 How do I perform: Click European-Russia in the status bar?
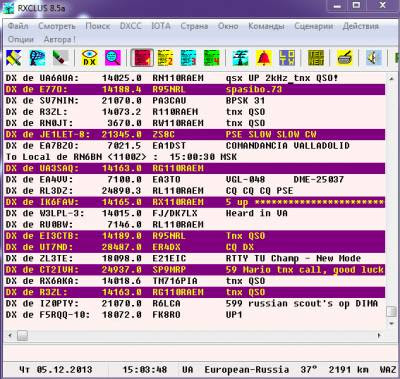[247, 369]
